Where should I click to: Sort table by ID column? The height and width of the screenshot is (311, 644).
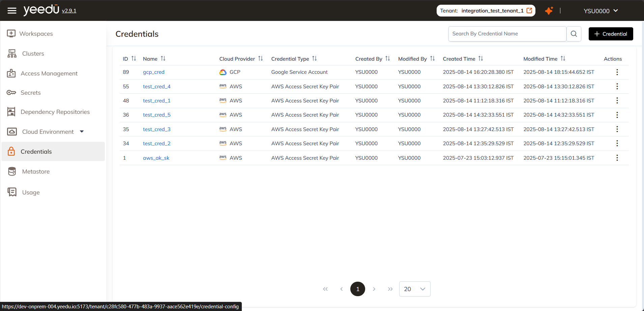tap(134, 59)
